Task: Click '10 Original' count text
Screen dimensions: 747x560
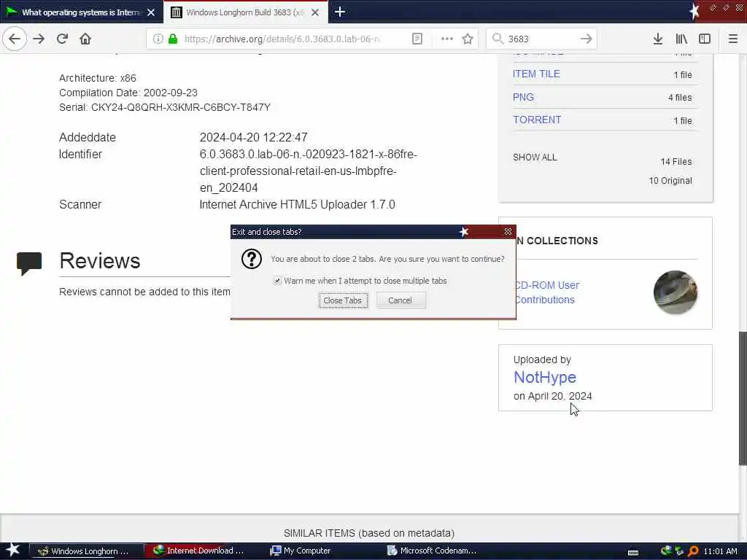Action: (670, 181)
